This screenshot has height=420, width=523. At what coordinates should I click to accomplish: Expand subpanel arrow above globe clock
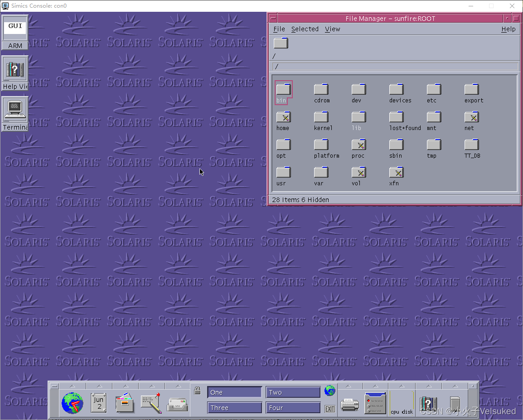73,386
